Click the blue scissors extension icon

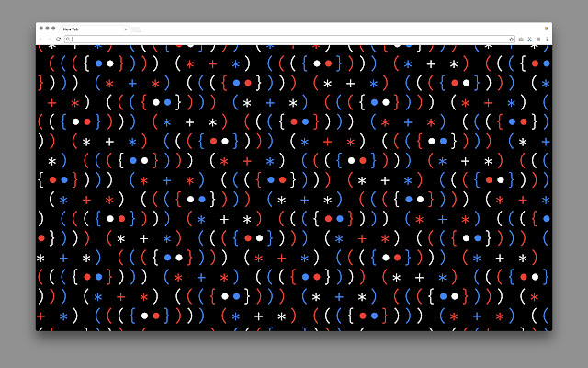(529, 39)
